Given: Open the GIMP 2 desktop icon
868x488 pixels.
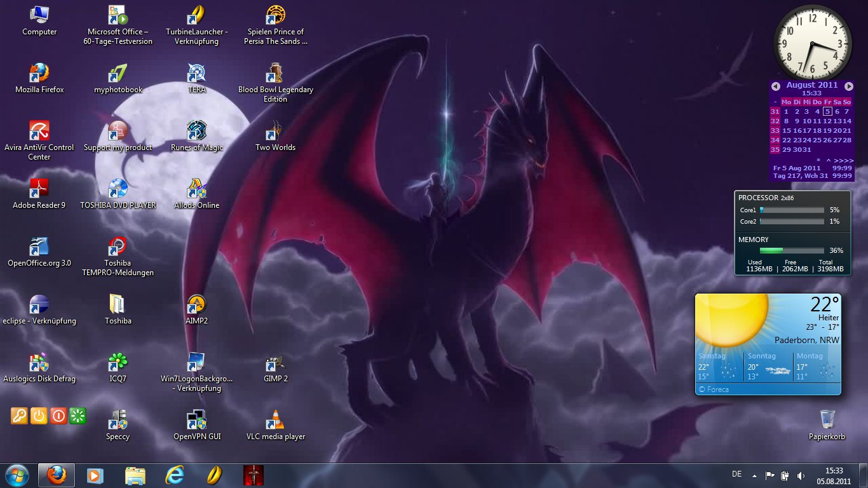Looking at the screenshot, I should tap(275, 363).
